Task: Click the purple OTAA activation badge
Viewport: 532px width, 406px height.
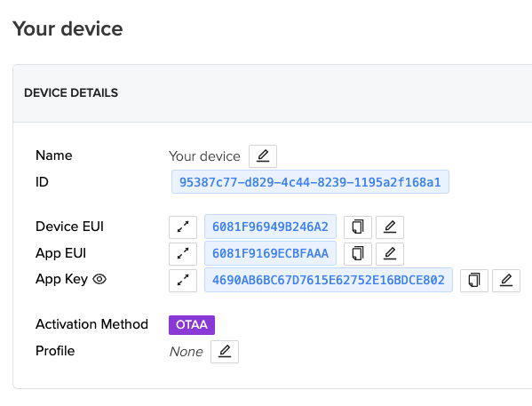Action: click(x=192, y=325)
